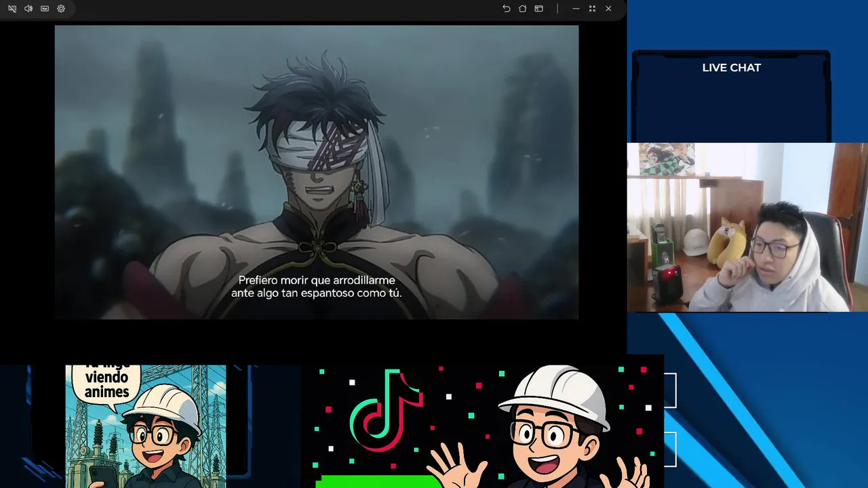This screenshot has height=488, width=868.
Task: Open the settings gear in toolbar
Action: click(61, 9)
